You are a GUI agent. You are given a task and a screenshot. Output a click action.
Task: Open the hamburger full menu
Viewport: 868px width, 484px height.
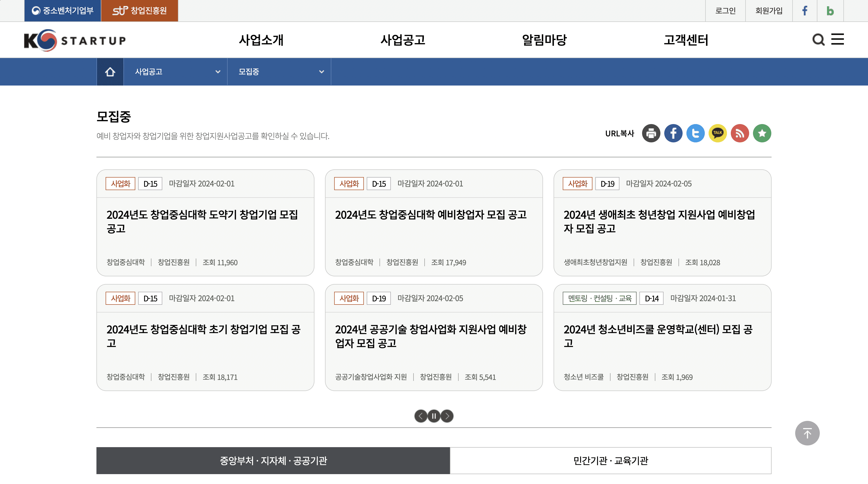(837, 39)
